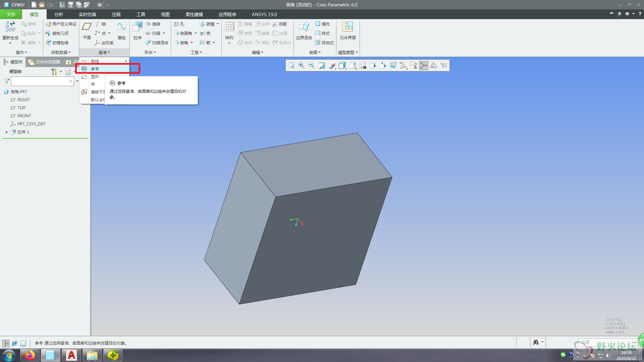This screenshot has width=644, height=362.
Task: Click the Undo arrow icon
Action: click(50, 5)
